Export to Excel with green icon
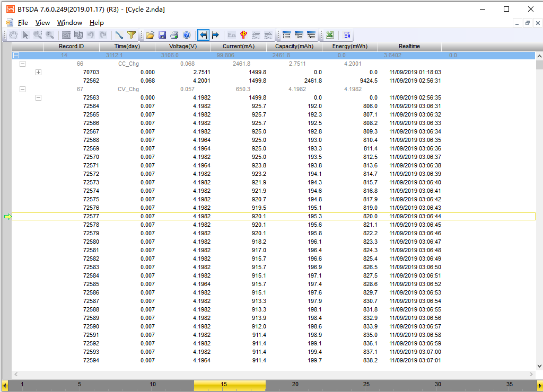543x392 pixels. point(330,35)
